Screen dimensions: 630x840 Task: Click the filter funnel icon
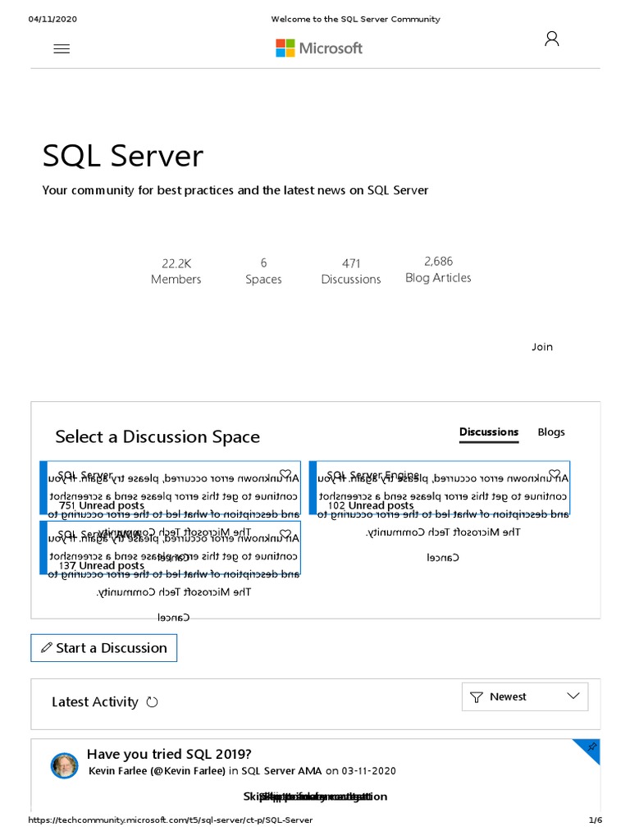[476, 697]
